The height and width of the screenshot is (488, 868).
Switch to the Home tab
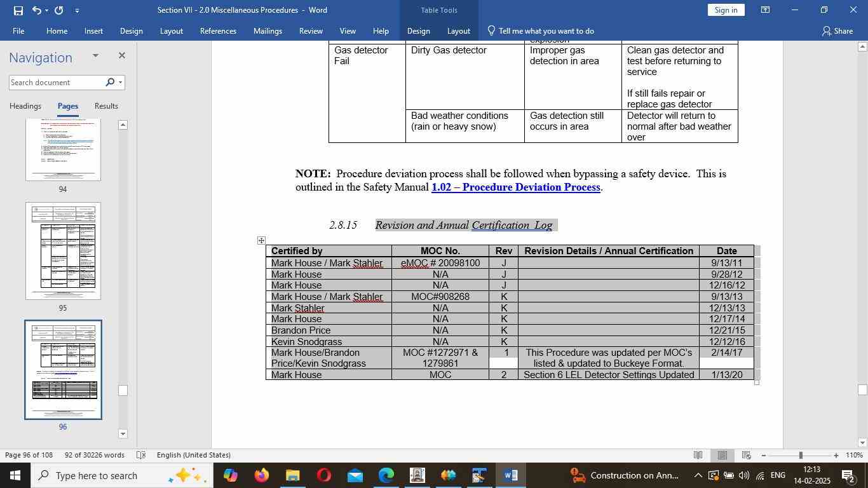(x=57, y=30)
